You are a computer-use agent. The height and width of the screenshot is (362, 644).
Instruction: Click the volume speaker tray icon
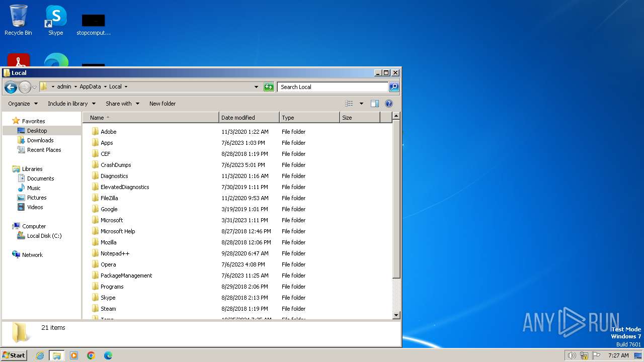pos(572,355)
